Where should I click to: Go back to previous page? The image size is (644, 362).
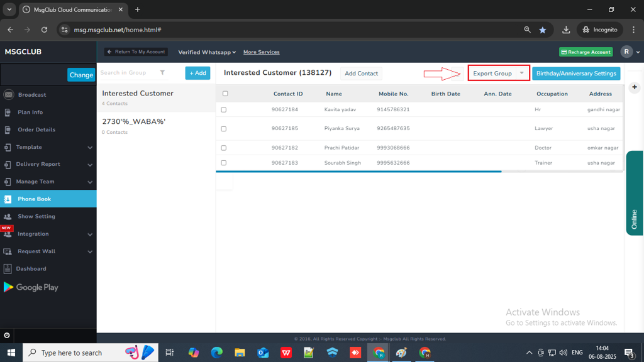(x=11, y=30)
